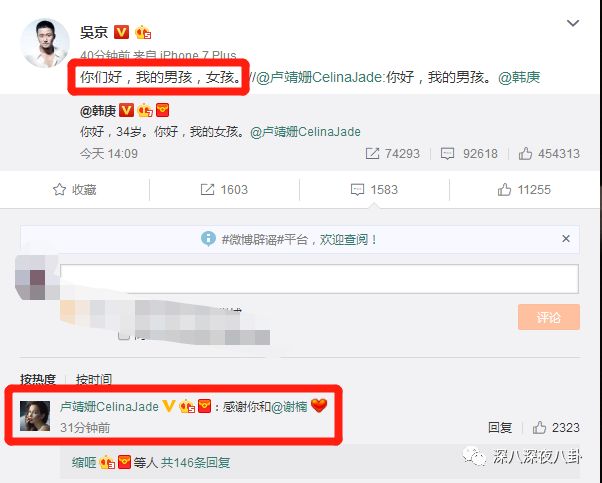
Task: Expand the 共146条回复 replies link
Action: coord(195,462)
